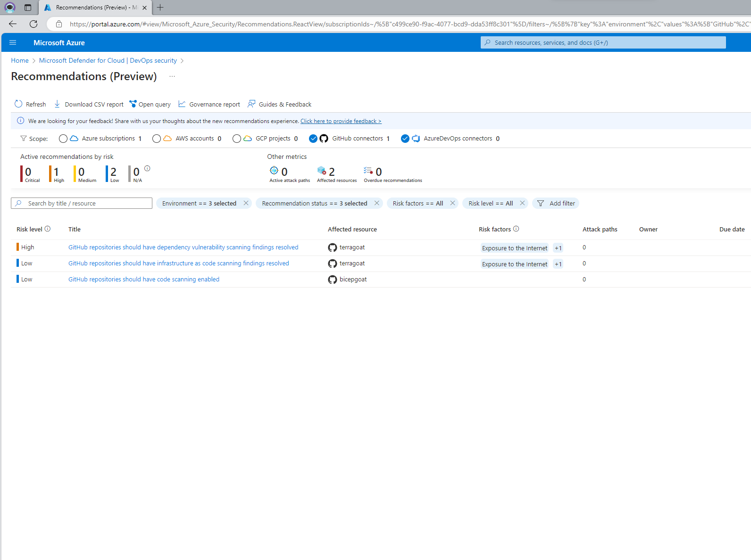This screenshot has height=560, width=751.
Task: Remove the Environment filter
Action: [246, 203]
